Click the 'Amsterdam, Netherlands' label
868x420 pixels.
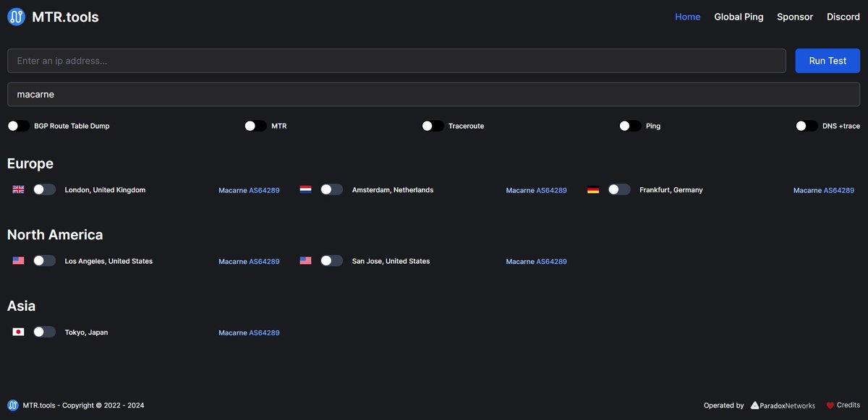pos(393,190)
